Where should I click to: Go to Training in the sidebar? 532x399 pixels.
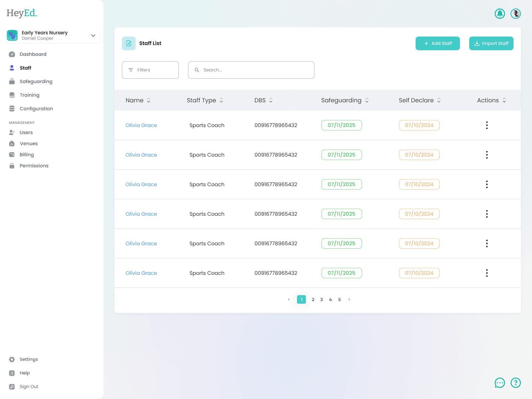pyautogui.click(x=30, y=95)
